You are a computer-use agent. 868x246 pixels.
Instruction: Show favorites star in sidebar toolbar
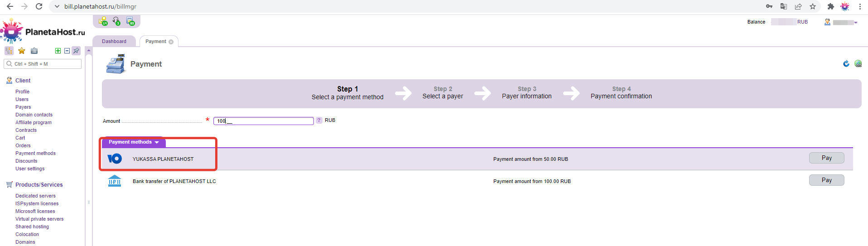coord(22,51)
